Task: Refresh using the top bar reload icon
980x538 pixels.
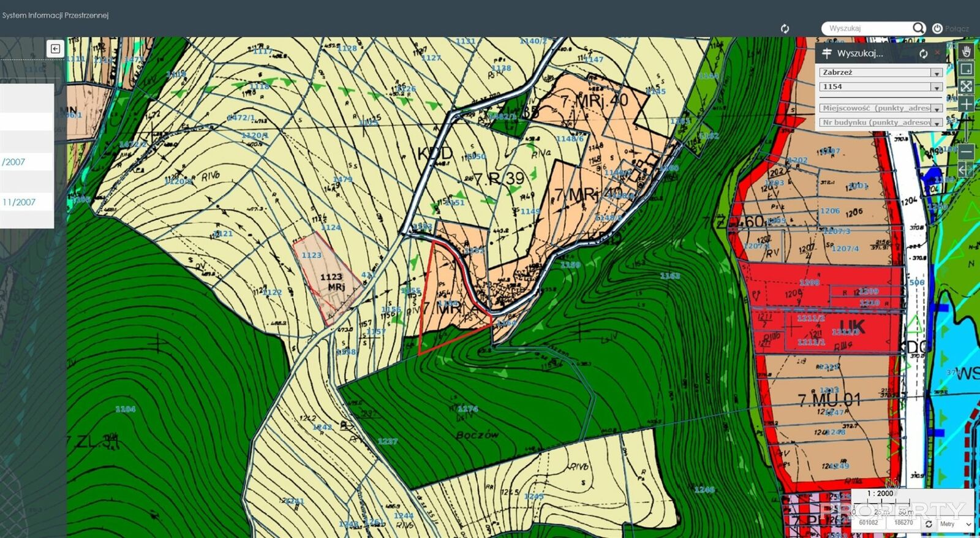Action: pos(785,29)
